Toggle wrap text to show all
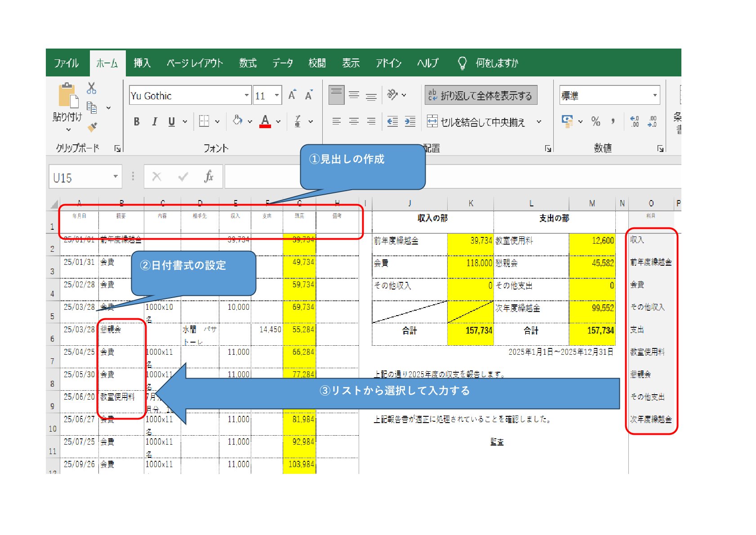The height and width of the screenshot is (535, 756). click(x=480, y=95)
